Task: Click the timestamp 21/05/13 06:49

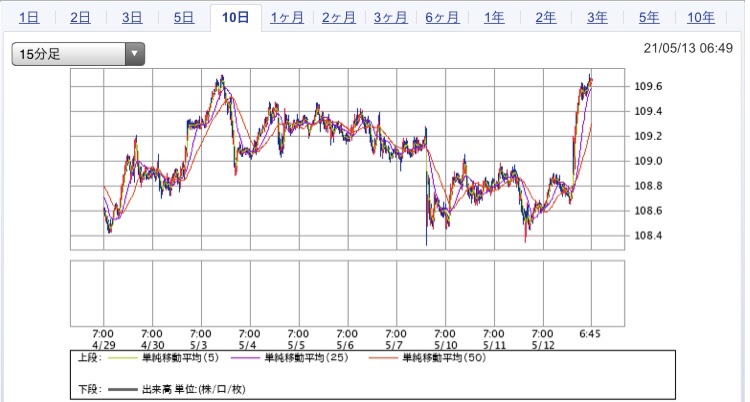Action: (688, 48)
